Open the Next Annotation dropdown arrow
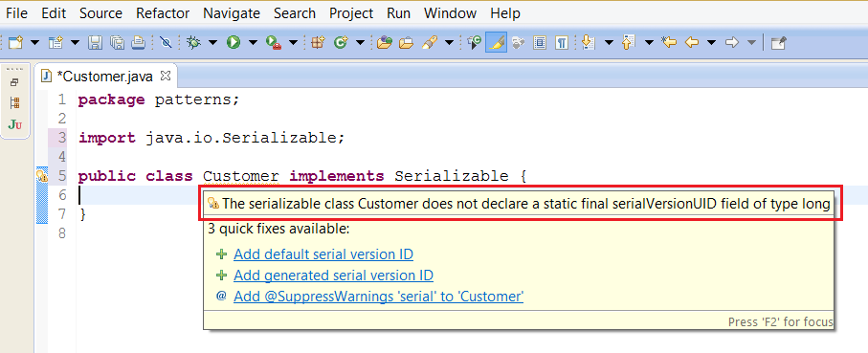868x353 pixels. click(x=609, y=43)
